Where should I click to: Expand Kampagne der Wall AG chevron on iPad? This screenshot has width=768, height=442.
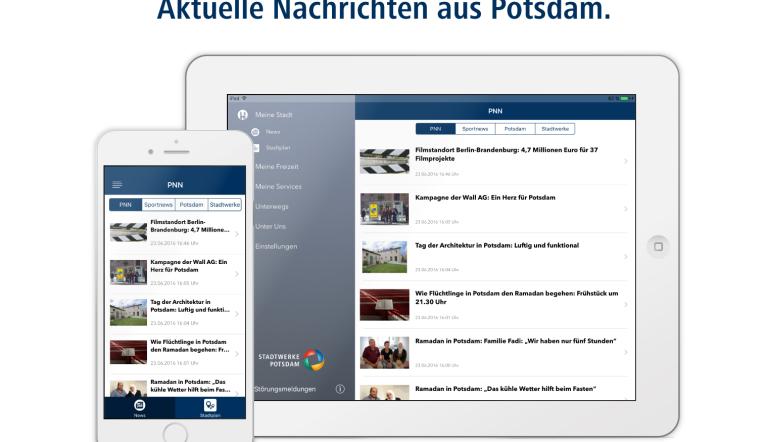[626, 209]
